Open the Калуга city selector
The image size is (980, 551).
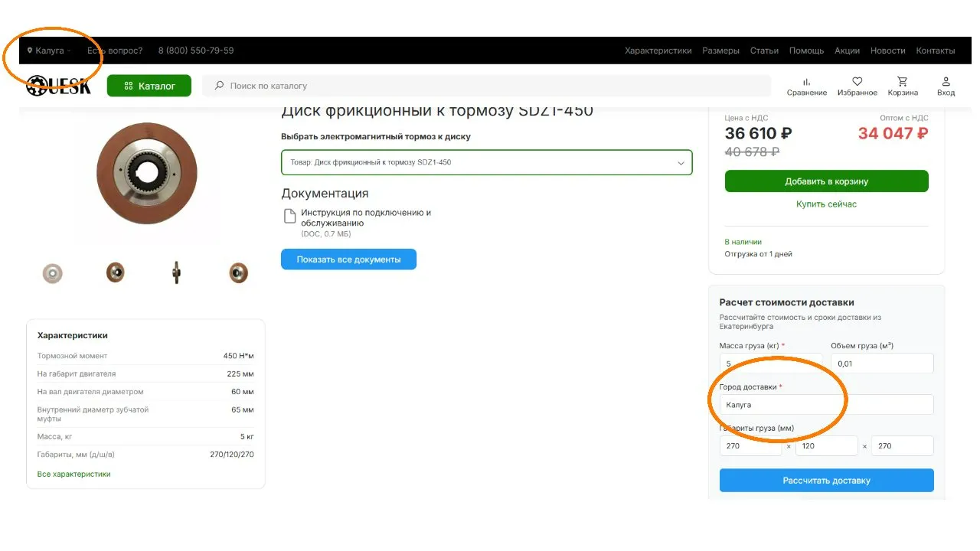click(50, 51)
